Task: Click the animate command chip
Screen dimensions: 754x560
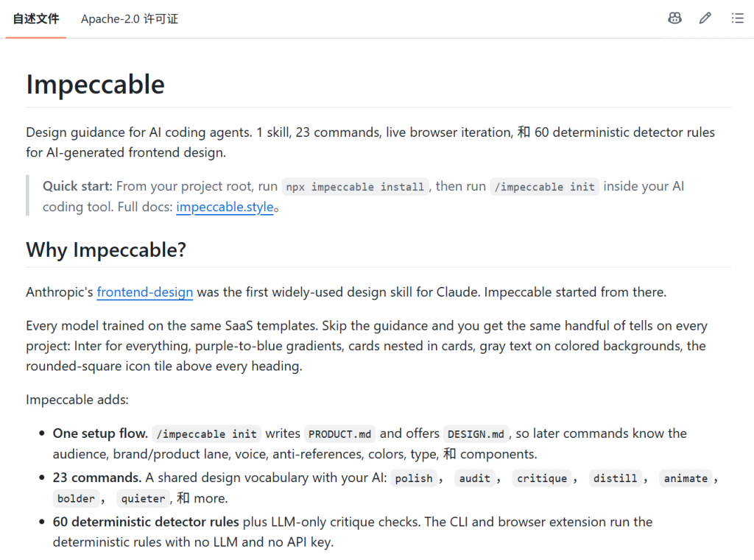Action: (686, 478)
